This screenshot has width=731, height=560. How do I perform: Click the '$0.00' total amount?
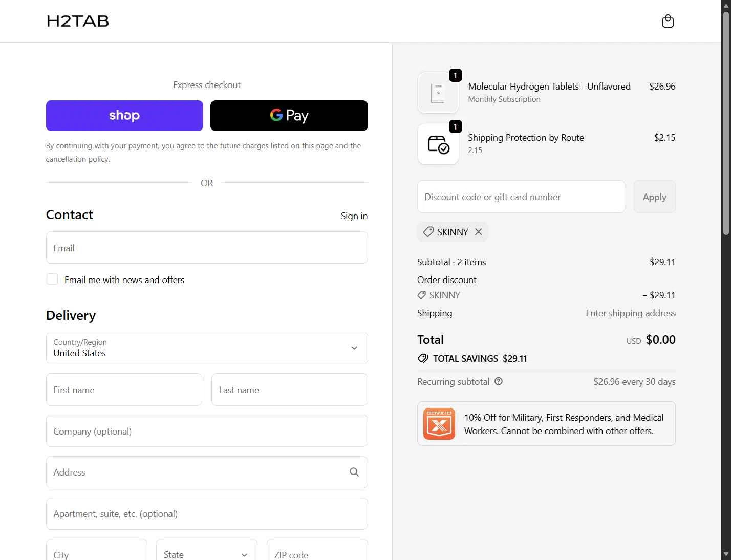tap(661, 340)
